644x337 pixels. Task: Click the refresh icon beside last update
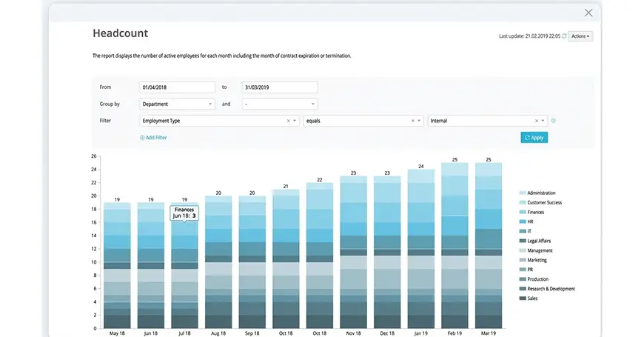point(564,36)
